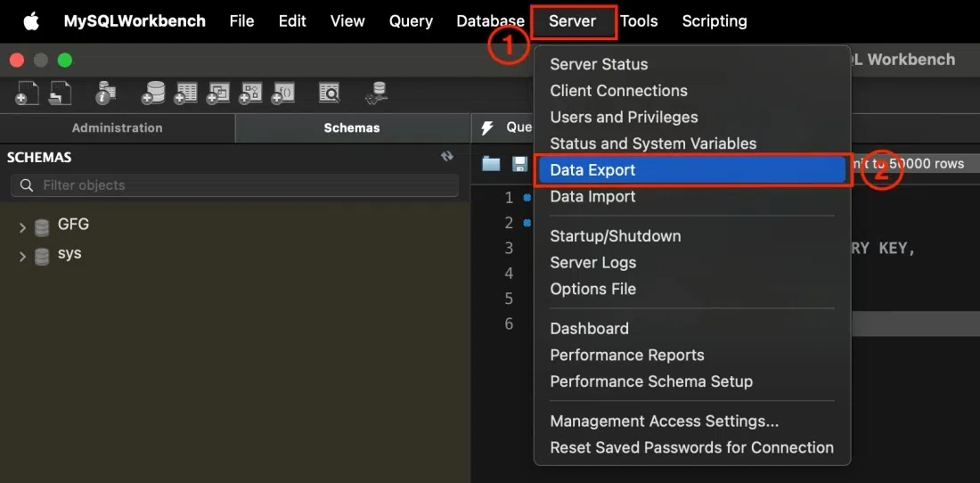
Task: Click the create new table icon
Action: [x=185, y=93]
